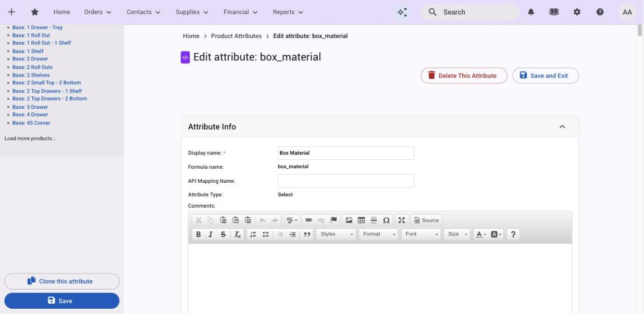644x314 pixels.
Task: Click the blue Save button
Action: tap(62, 300)
